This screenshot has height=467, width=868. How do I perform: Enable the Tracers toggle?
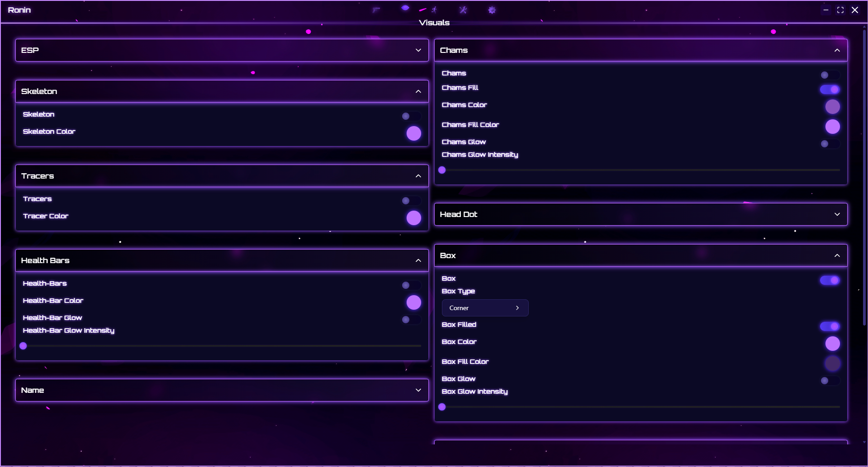(x=411, y=201)
